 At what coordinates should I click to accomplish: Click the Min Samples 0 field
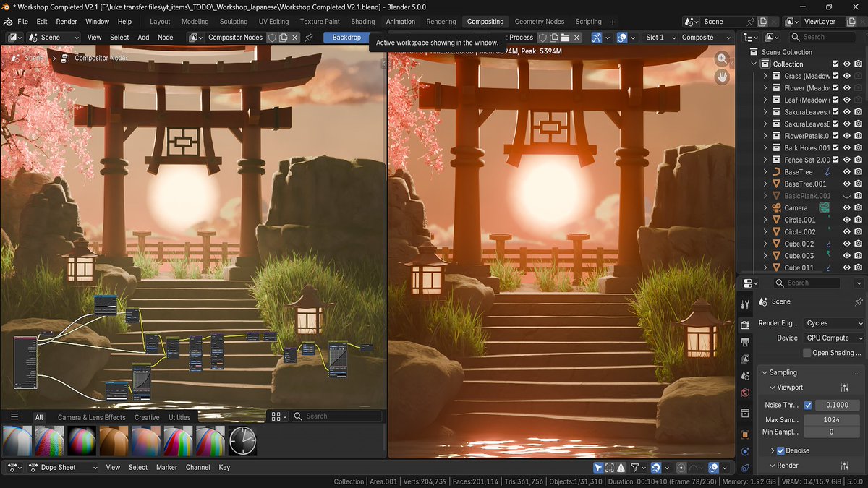tap(831, 432)
